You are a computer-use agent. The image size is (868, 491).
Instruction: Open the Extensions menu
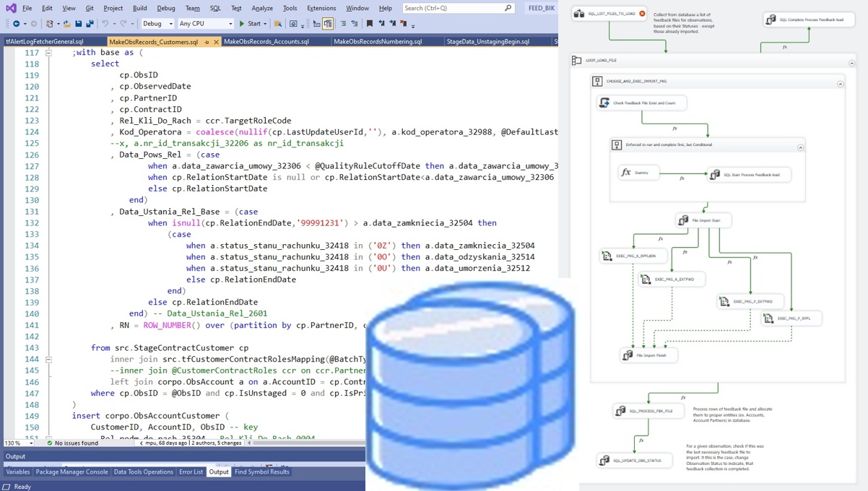coord(321,8)
